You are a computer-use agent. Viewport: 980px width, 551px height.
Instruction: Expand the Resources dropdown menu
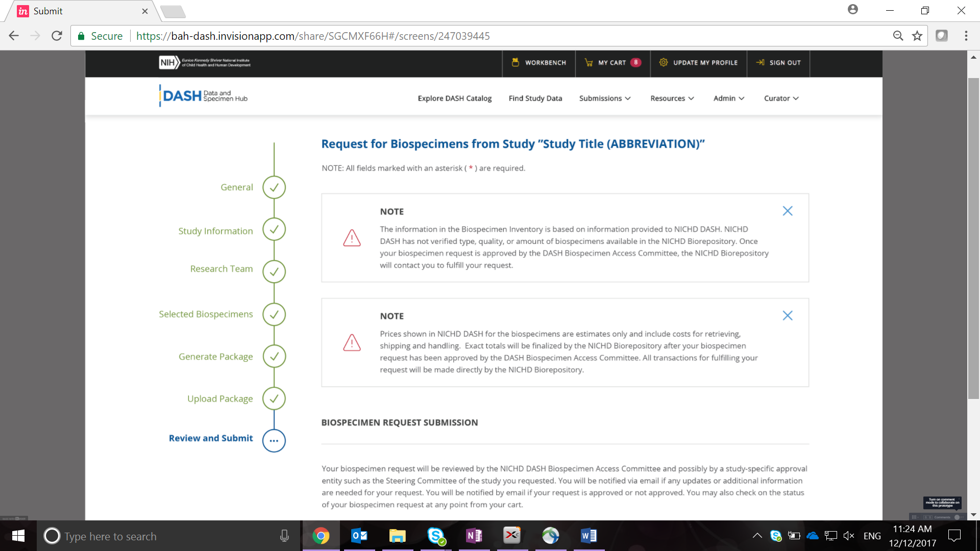(x=672, y=98)
